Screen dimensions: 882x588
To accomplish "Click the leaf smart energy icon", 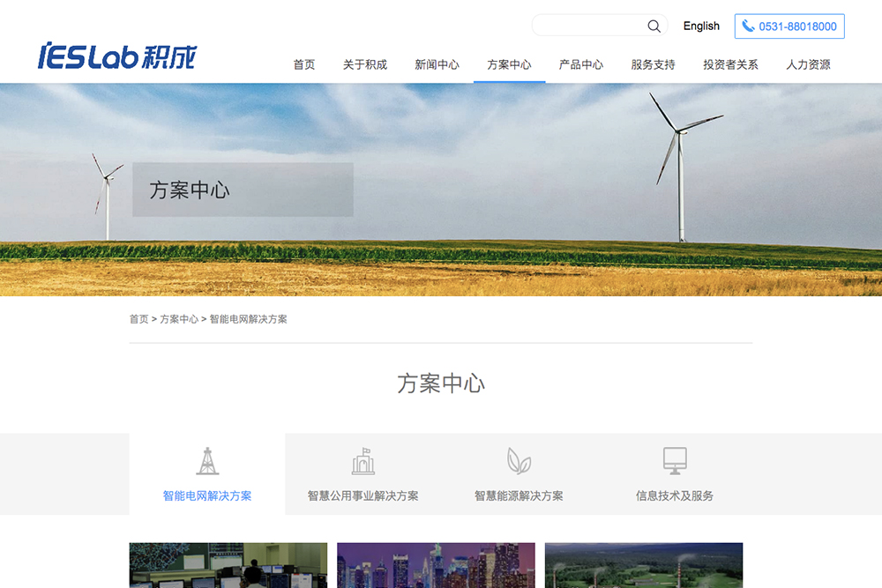I will tap(519, 461).
